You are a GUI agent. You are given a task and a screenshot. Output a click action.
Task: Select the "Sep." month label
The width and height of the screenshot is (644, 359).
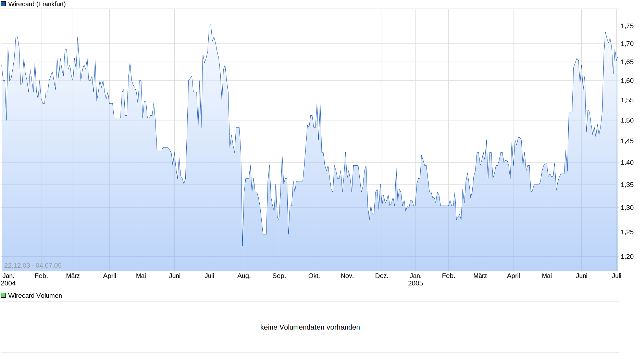pyautogui.click(x=279, y=276)
